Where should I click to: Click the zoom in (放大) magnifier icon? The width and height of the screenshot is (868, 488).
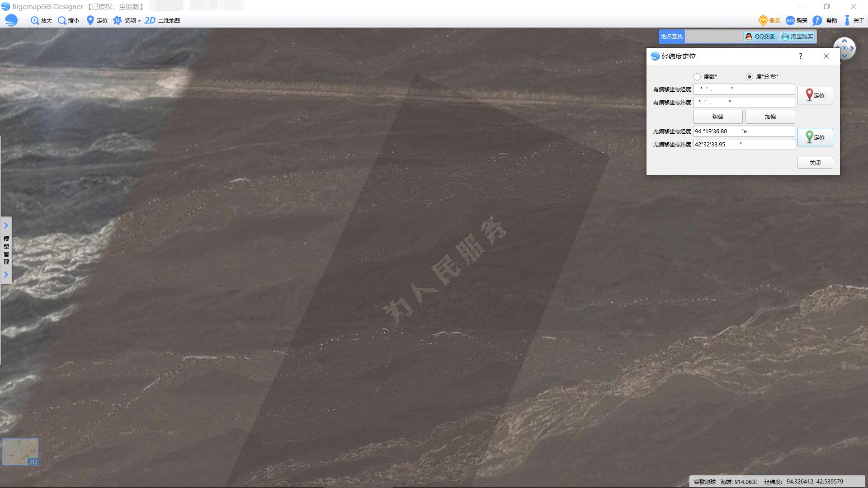35,20
